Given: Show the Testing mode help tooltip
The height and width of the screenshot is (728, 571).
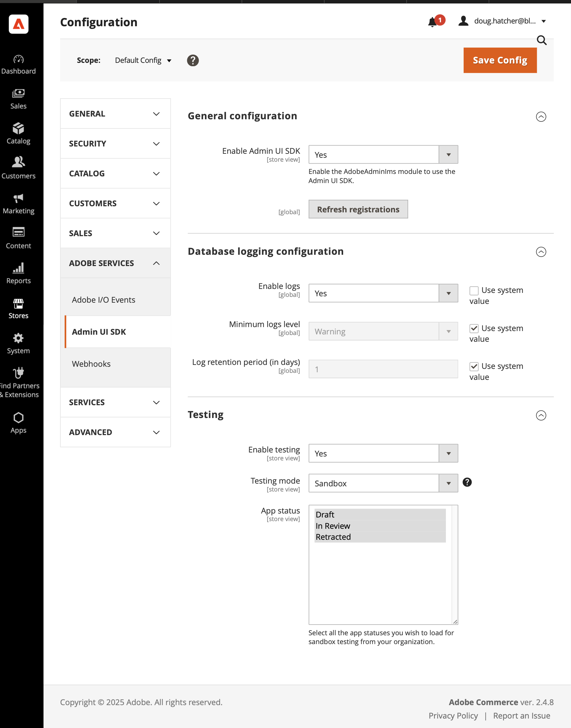Looking at the screenshot, I should [467, 482].
